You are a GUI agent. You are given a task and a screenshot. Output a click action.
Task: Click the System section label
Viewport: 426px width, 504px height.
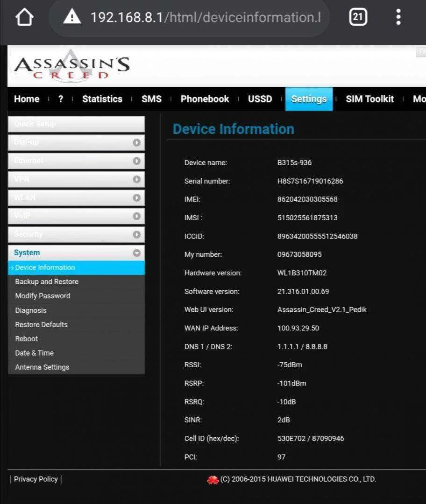click(27, 252)
